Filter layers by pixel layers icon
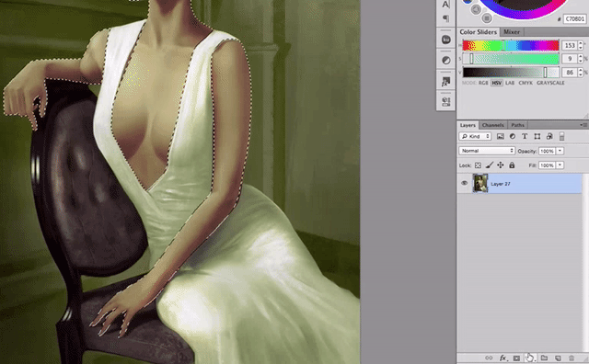Screen dimensions: 589x364 501,137
